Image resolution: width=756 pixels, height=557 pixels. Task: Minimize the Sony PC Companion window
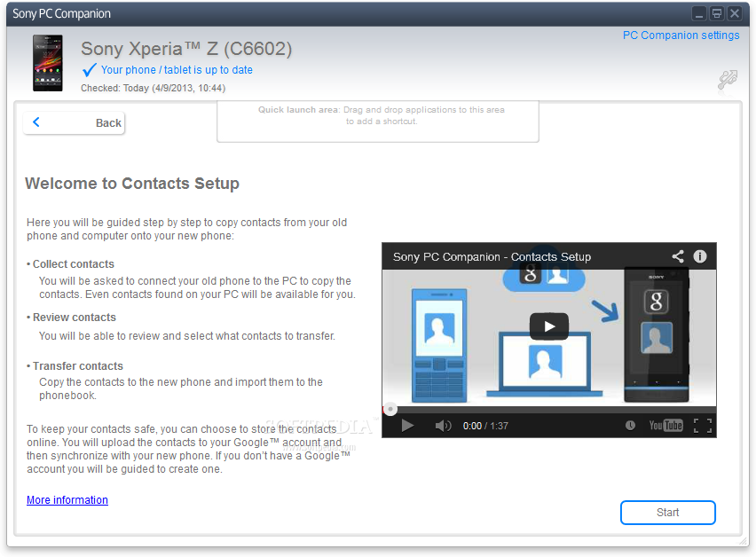click(x=699, y=13)
